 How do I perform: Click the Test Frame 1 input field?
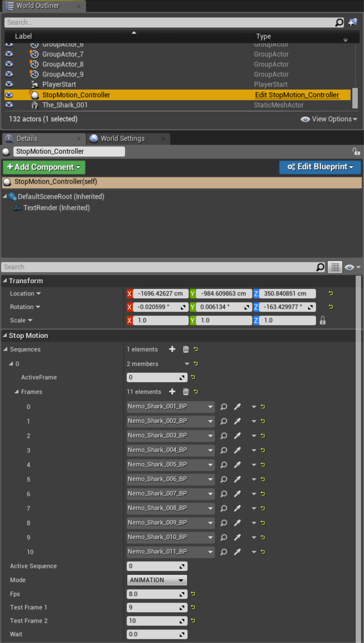(153, 607)
